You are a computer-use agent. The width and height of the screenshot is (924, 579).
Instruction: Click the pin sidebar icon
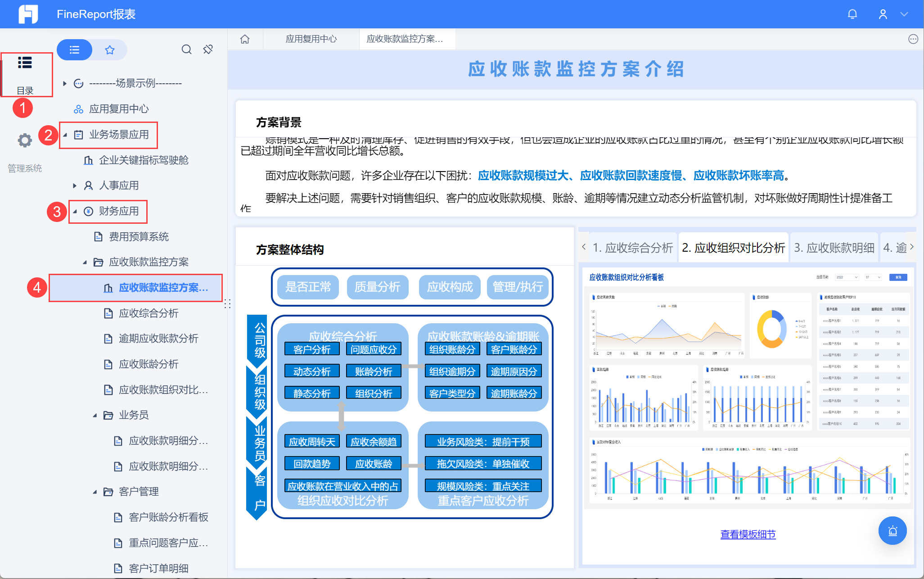(x=208, y=50)
